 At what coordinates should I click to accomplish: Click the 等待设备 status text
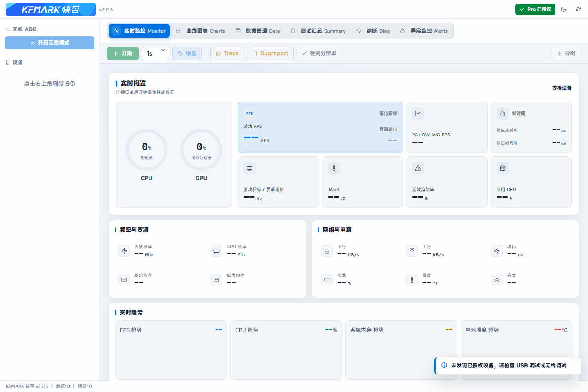[562, 88]
